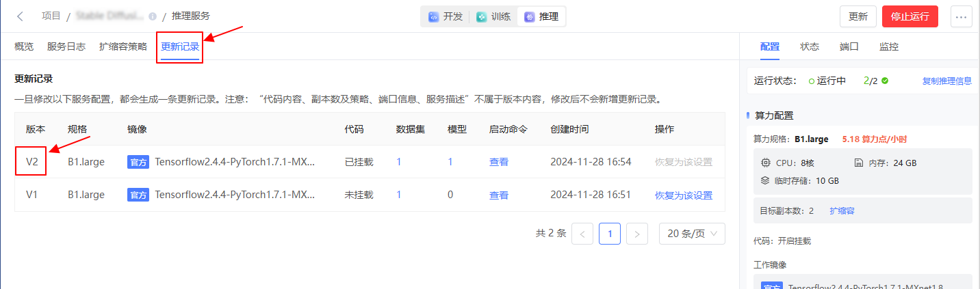Click the 训练 tab icon
980x289 pixels.
pos(482,16)
